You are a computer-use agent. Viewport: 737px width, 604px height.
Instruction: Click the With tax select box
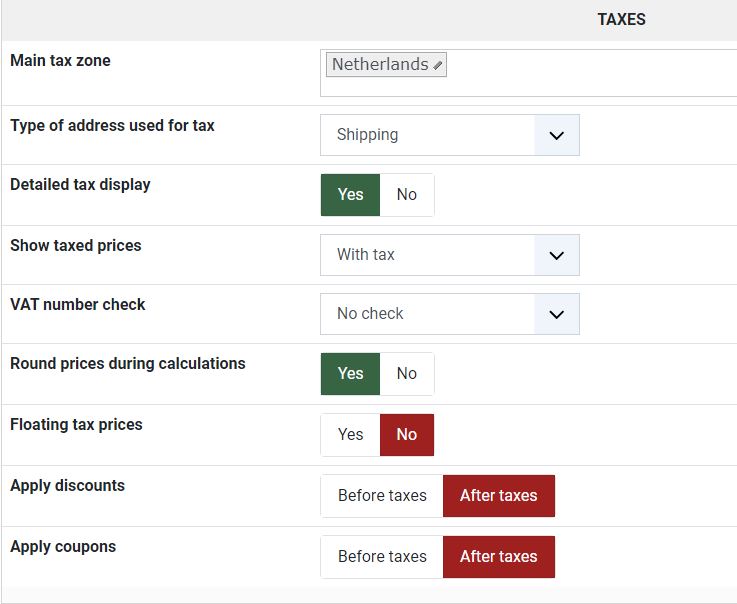pos(427,255)
